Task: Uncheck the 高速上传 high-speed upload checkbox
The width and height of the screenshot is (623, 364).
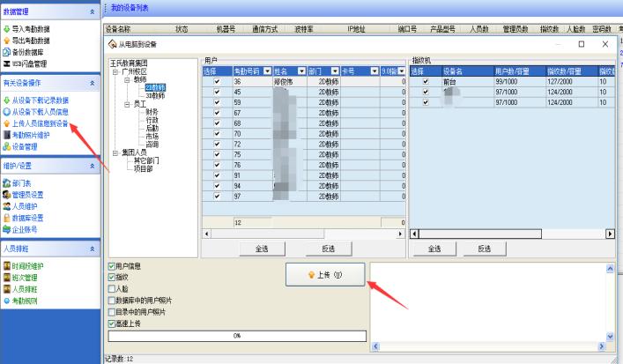Action: point(112,323)
